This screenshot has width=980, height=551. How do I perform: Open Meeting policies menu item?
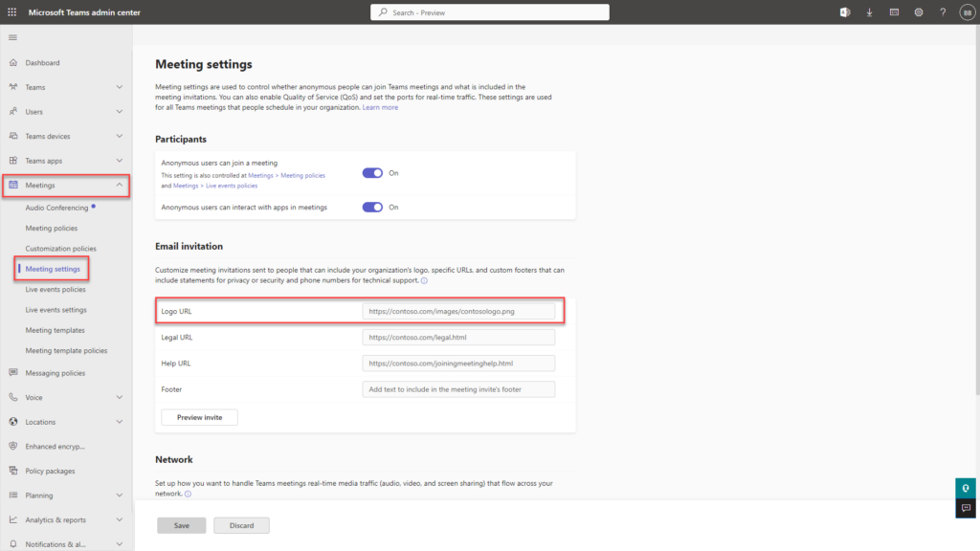tap(52, 228)
